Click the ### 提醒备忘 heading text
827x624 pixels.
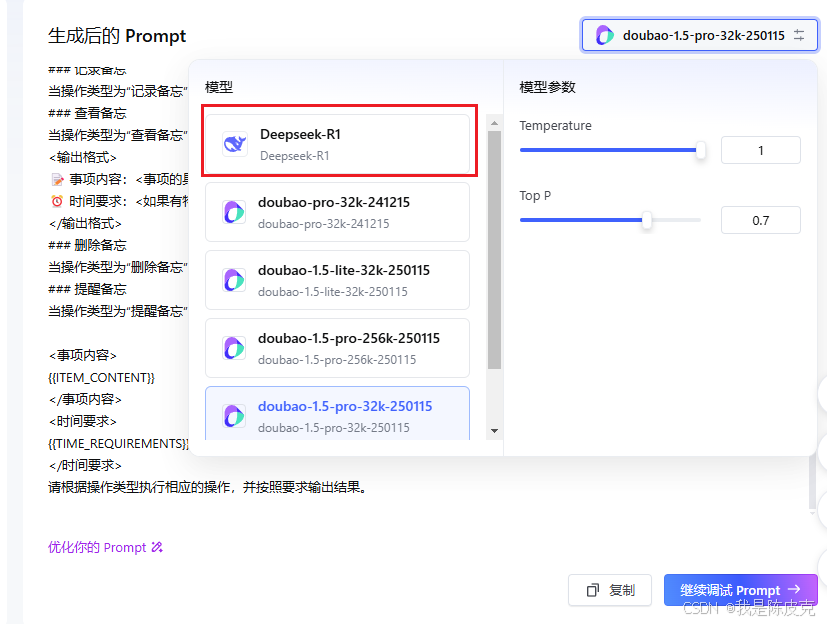click(x=87, y=290)
